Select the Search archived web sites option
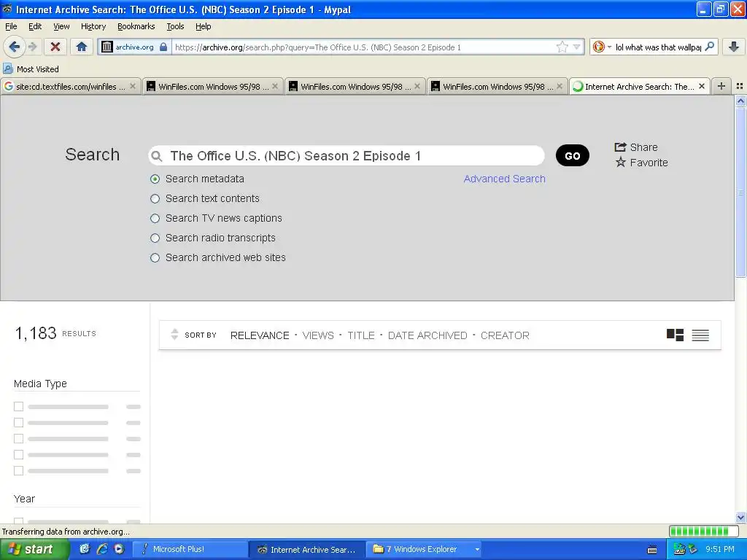The image size is (747, 560). click(x=155, y=257)
